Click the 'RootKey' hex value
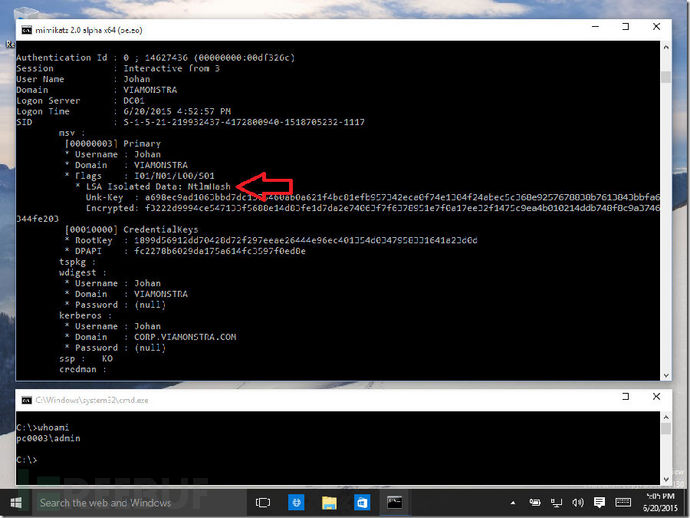Screen dimensions: 690x518 (x=306, y=240)
